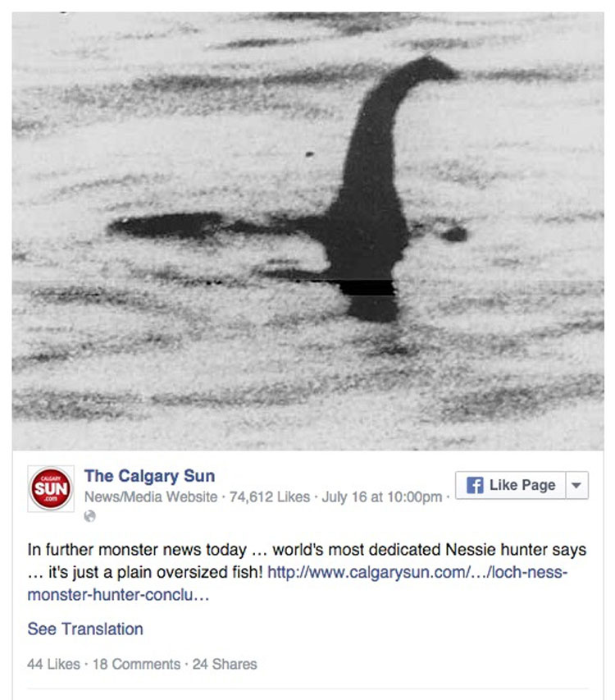Image resolution: width=615 pixels, height=700 pixels.
Task: Click the July 16 at 10:00pm timestamp
Action: pyautogui.click(x=382, y=496)
